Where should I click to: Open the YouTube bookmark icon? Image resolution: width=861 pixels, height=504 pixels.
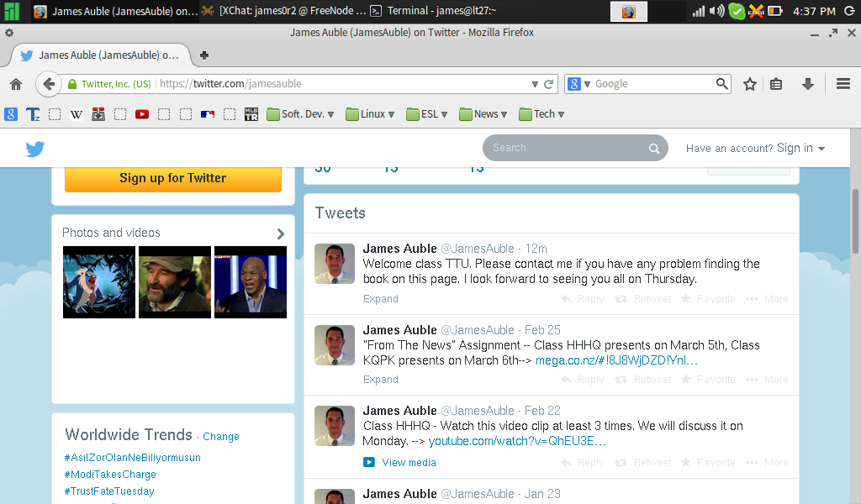[x=141, y=114]
